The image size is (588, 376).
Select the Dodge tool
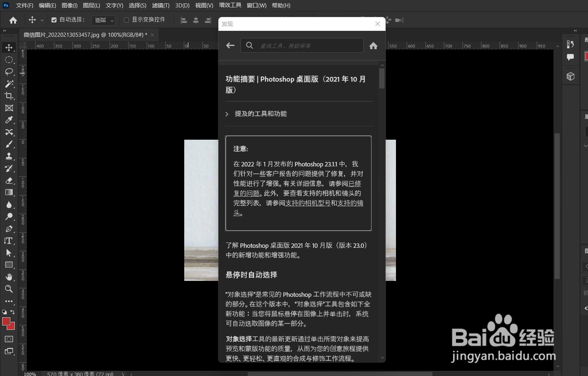(x=9, y=217)
